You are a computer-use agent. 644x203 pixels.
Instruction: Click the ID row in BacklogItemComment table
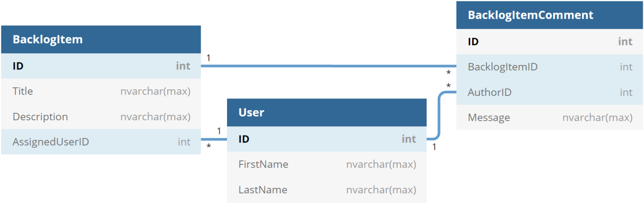[x=550, y=42]
